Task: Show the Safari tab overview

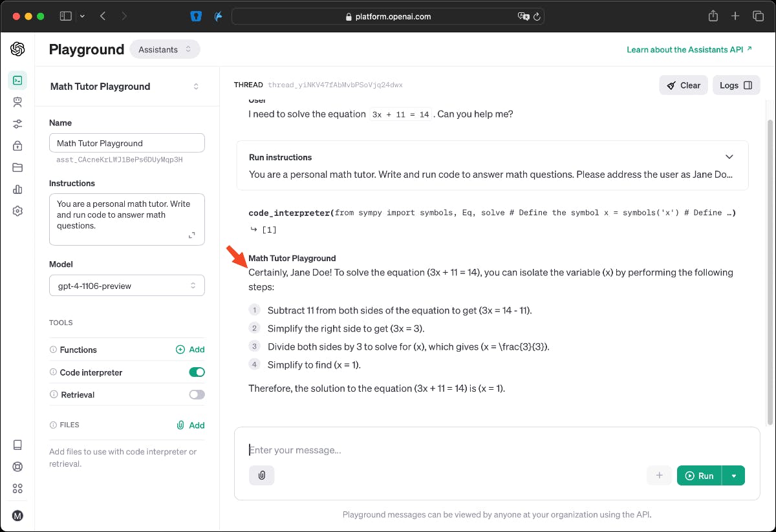Action: (x=758, y=16)
